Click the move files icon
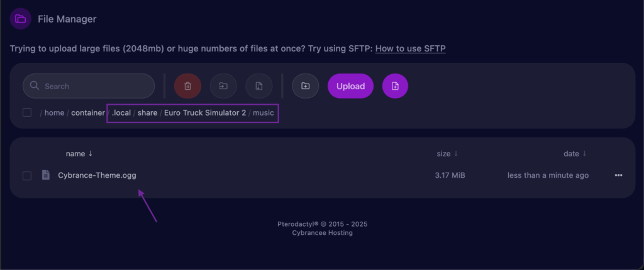This screenshot has width=644, height=270. point(223,86)
